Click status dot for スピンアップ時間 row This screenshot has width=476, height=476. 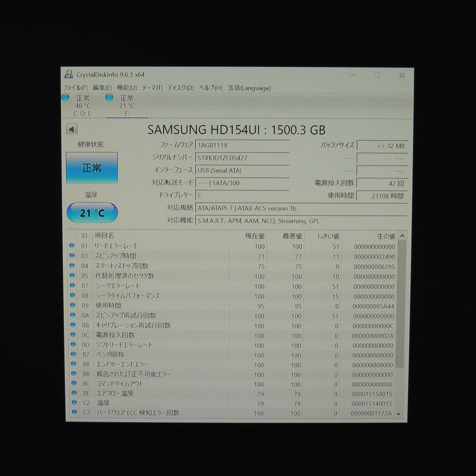[72, 255]
